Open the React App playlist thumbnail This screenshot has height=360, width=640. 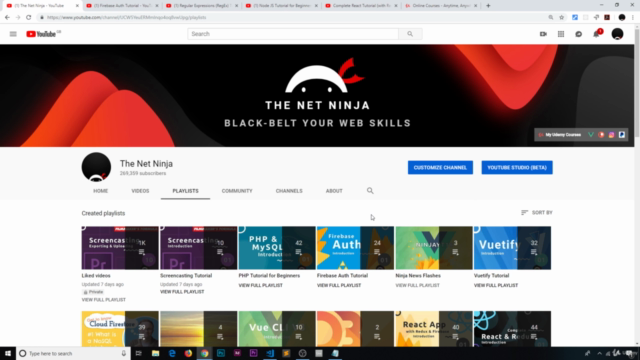click(x=434, y=329)
